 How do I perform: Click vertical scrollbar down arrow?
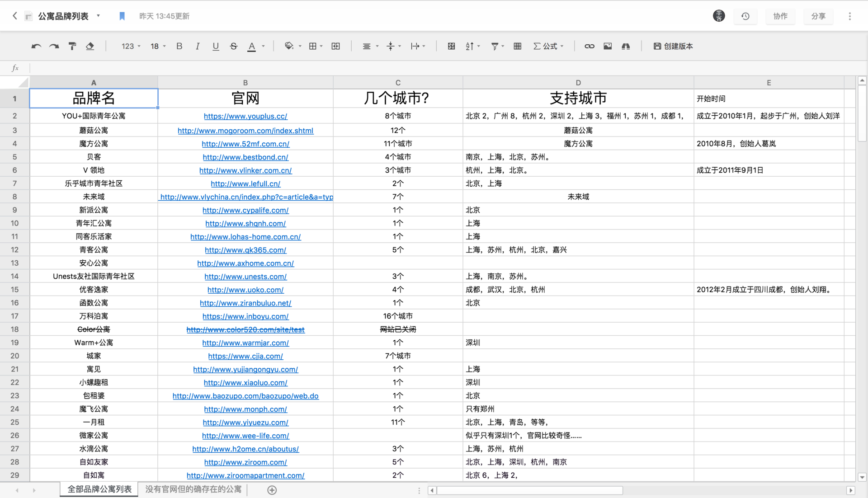point(862,477)
